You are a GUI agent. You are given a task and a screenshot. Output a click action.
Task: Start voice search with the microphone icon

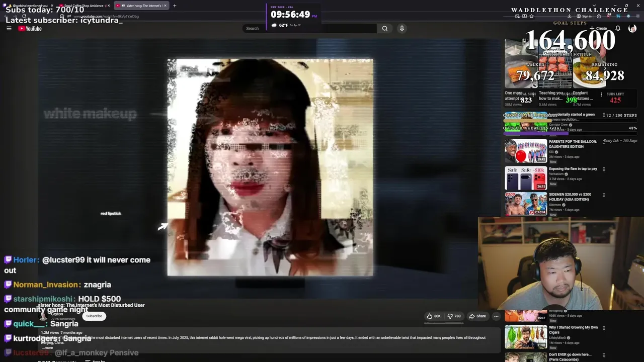click(402, 28)
